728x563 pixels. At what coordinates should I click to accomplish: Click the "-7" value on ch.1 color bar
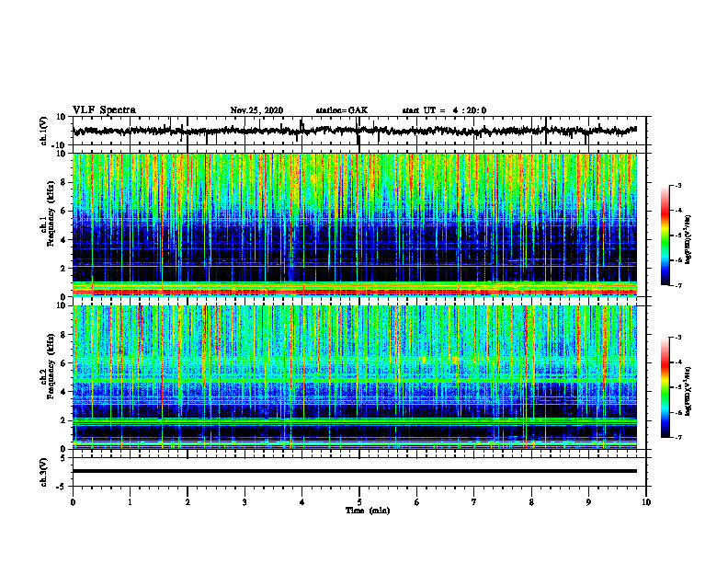coord(677,285)
